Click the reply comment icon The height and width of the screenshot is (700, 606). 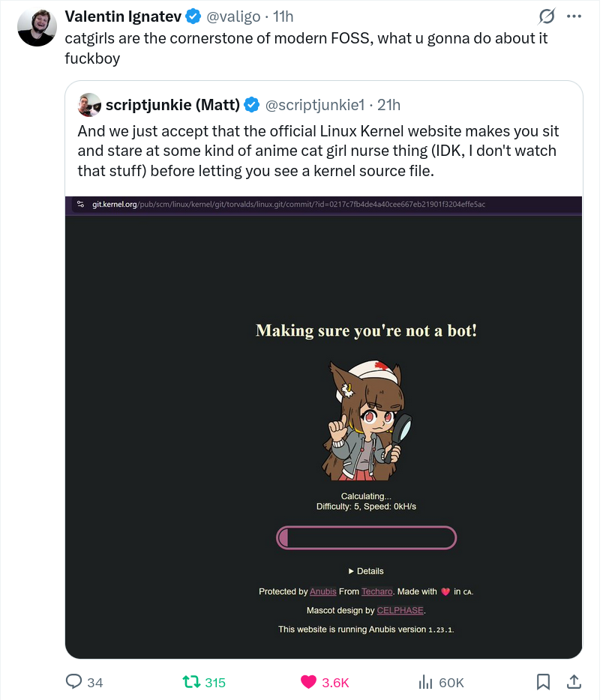74,682
